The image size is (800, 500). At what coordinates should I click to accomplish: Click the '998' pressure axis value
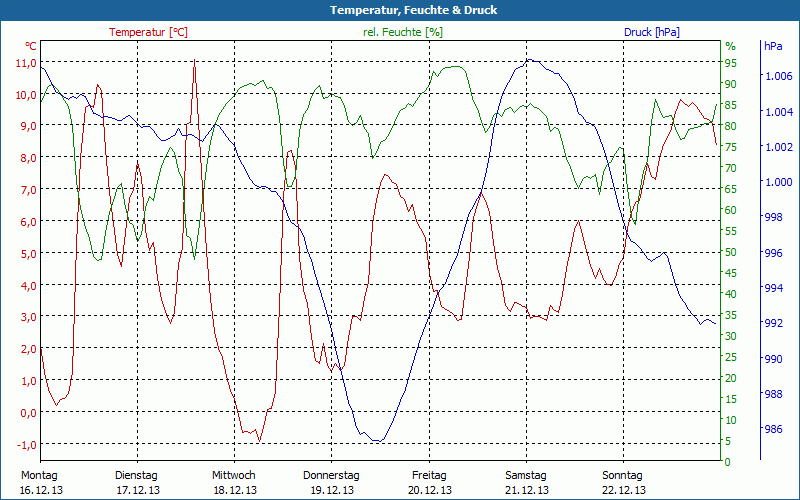[x=773, y=217]
